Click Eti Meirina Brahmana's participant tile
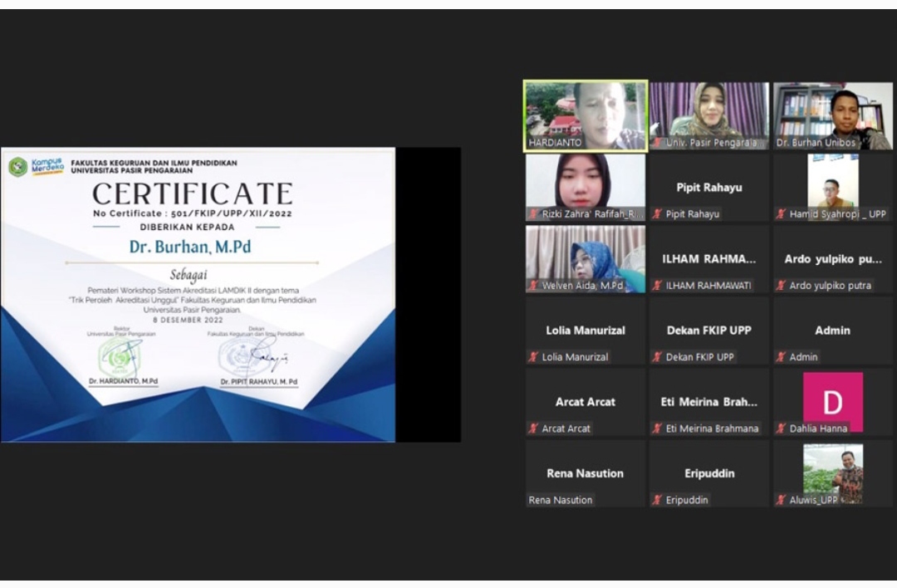 click(708, 402)
